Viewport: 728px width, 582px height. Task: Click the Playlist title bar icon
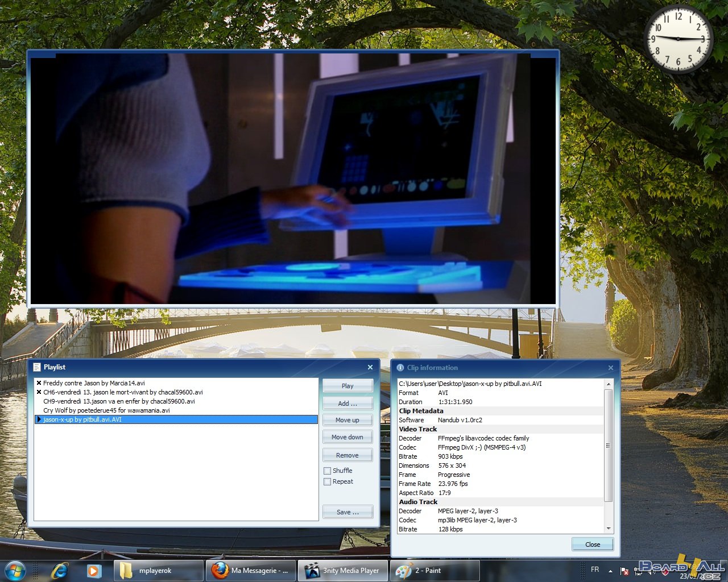37,367
